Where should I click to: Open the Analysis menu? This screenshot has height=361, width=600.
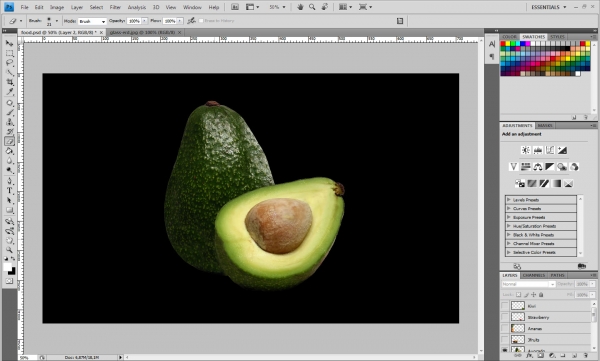[137, 7]
